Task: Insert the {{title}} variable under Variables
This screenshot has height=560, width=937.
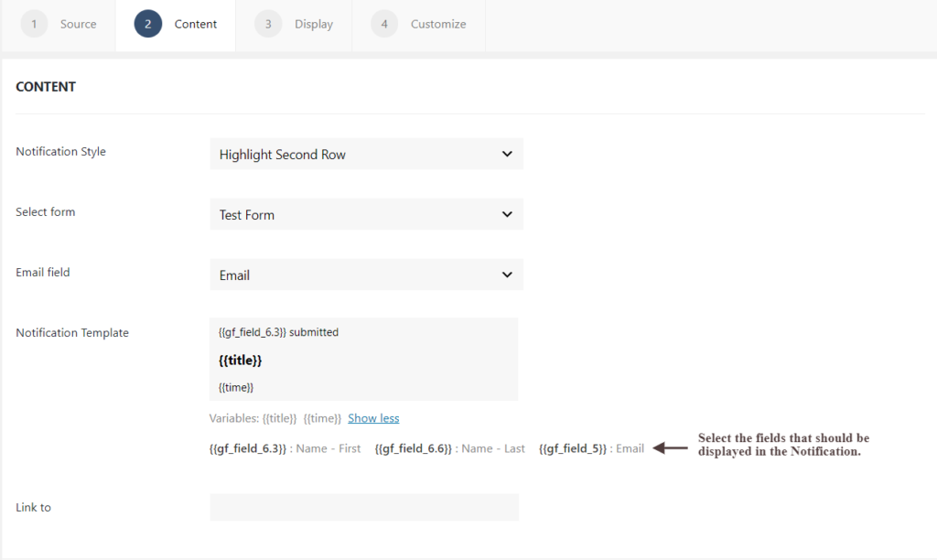Action: [279, 418]
